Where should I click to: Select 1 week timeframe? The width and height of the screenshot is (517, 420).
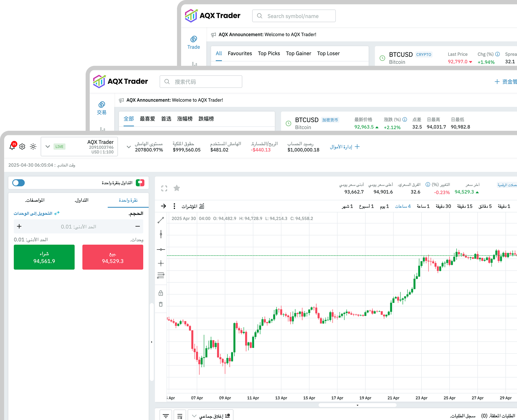(366, 206)
